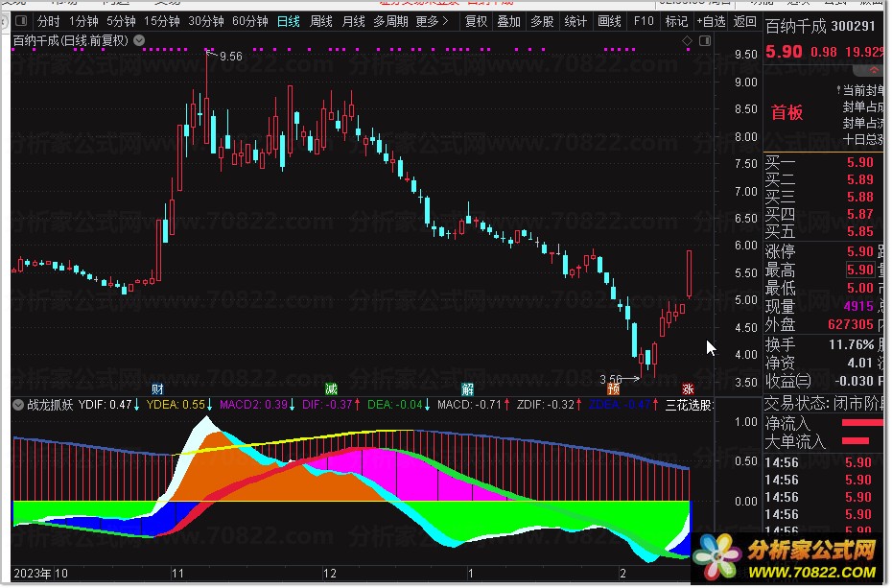
Task: Click the 换手 value 11.76%
Action: tap(851, 344)
